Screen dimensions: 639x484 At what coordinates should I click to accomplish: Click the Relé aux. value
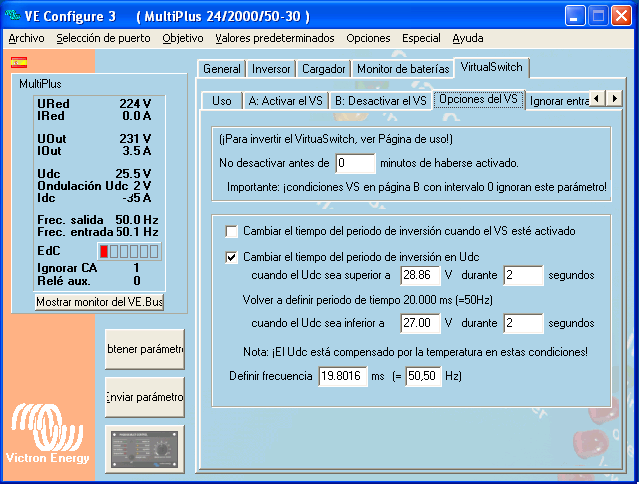pyautogui.click(x=137, y=281)
